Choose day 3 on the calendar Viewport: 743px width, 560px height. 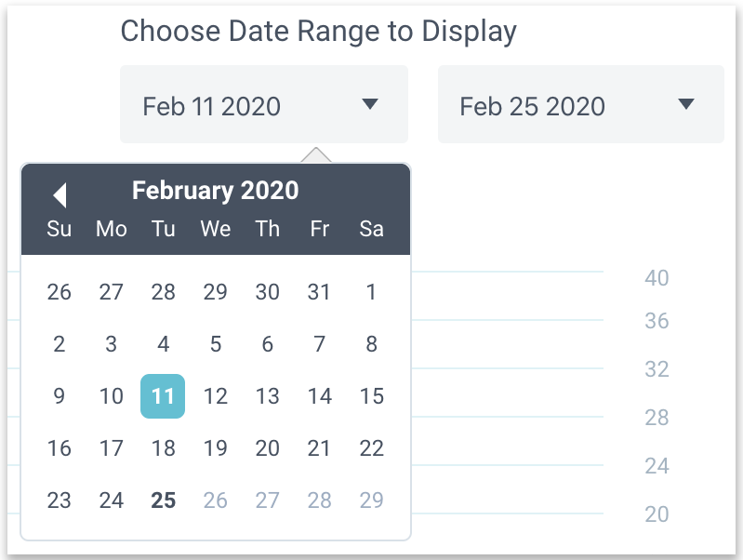click(x=112, y=344)
